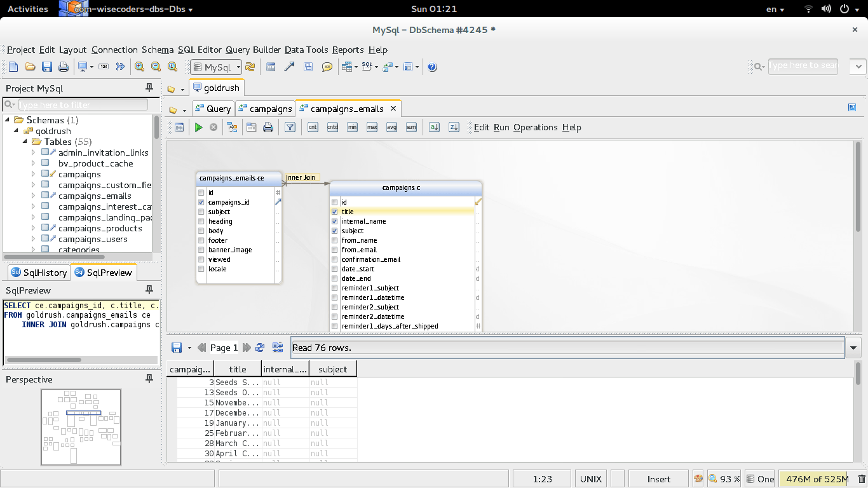The width and height of the screenshot is (868, 488).
Task: Click the filter funnel icon
Action: 290,127
